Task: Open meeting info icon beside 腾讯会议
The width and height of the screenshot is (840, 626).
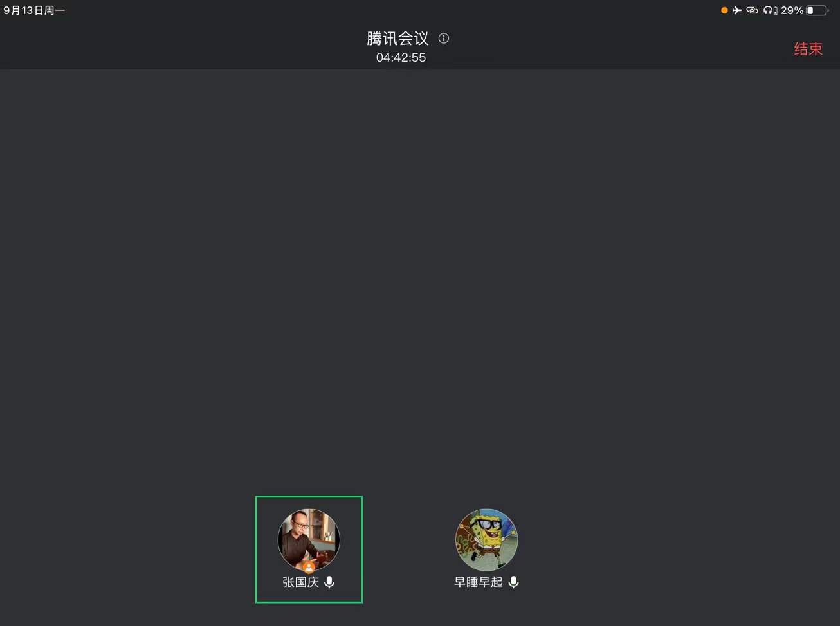Action: pyautogui.click(x=444, y=39)
